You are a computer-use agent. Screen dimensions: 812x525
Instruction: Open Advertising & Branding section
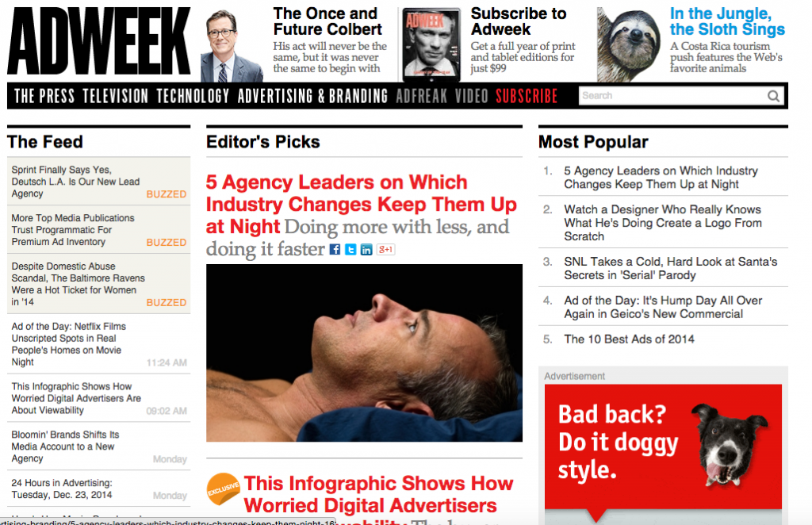tap(312, 96)
